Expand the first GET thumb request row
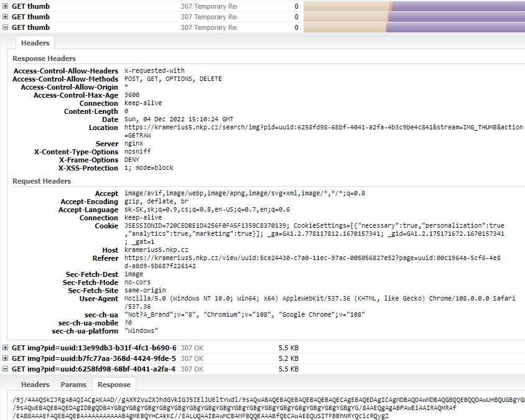The image size is (525, 420). point(6,6)
